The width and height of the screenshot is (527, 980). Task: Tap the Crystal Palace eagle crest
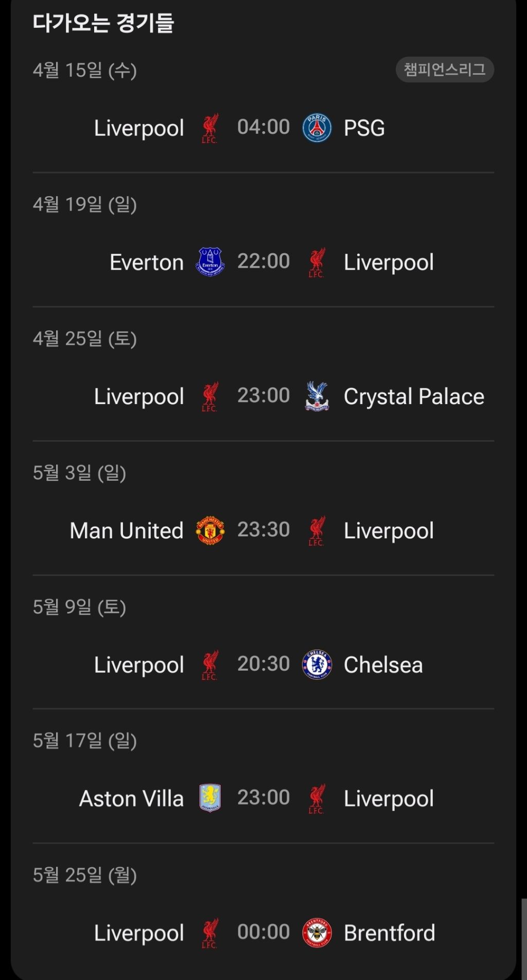[317, 396]
